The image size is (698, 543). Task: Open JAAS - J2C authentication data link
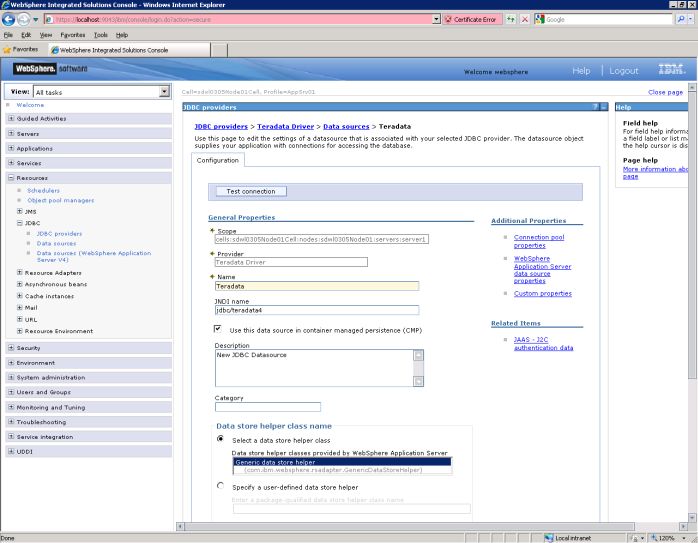[544, 344]
